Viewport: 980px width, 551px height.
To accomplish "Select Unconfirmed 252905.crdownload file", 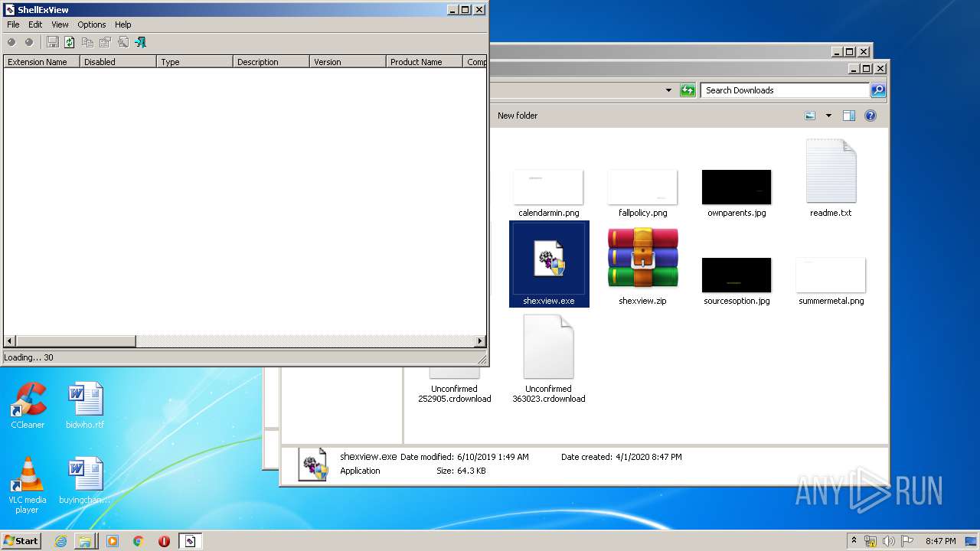I will 454,386.
